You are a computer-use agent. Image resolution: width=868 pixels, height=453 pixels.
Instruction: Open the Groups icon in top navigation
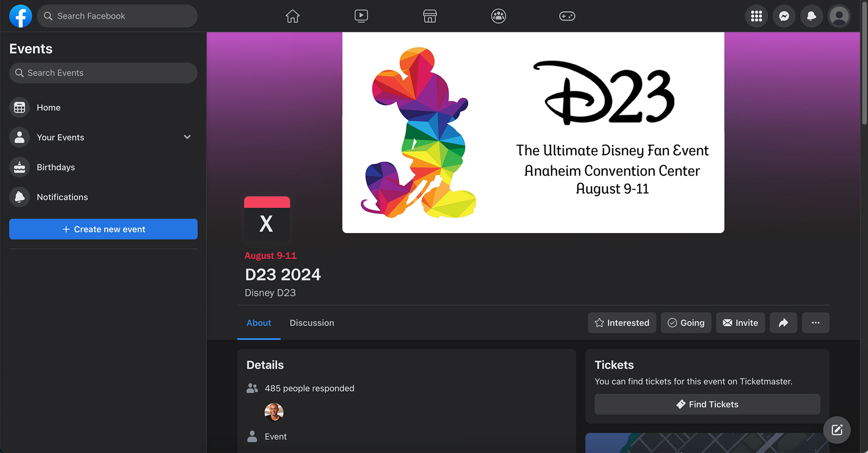click(x=499, y=16)
